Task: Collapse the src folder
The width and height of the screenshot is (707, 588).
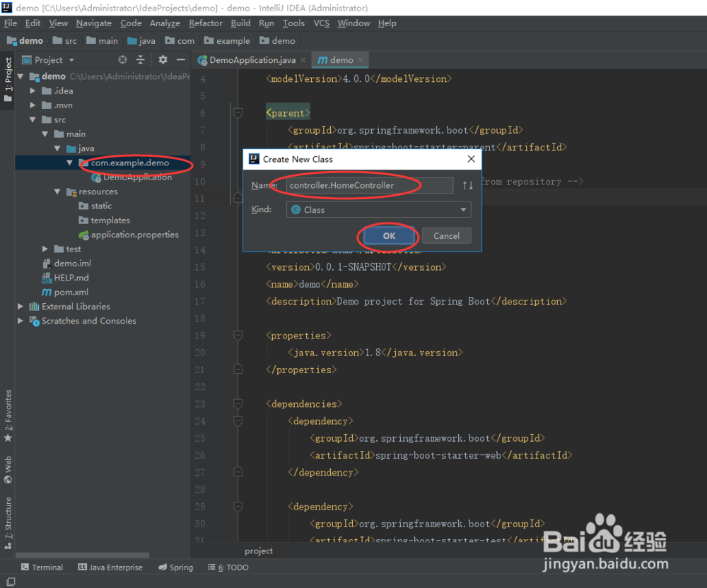Action: (33, 120)
